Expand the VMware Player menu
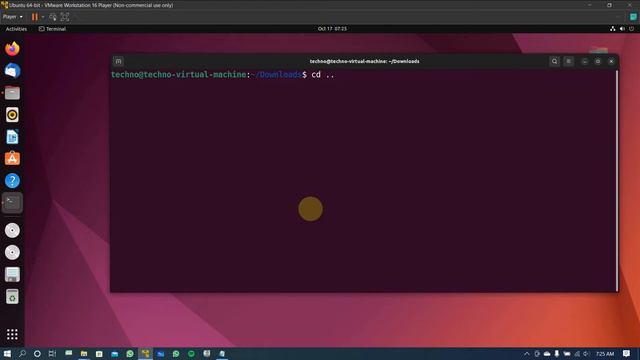This screenshot has width=640, height=360. [x=13, y=17]
